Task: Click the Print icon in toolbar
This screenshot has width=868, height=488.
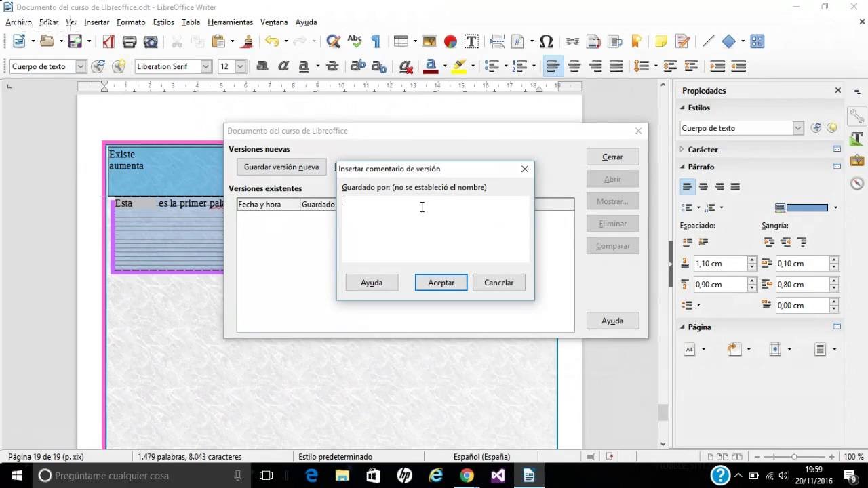Action: (x=130, y=41)
